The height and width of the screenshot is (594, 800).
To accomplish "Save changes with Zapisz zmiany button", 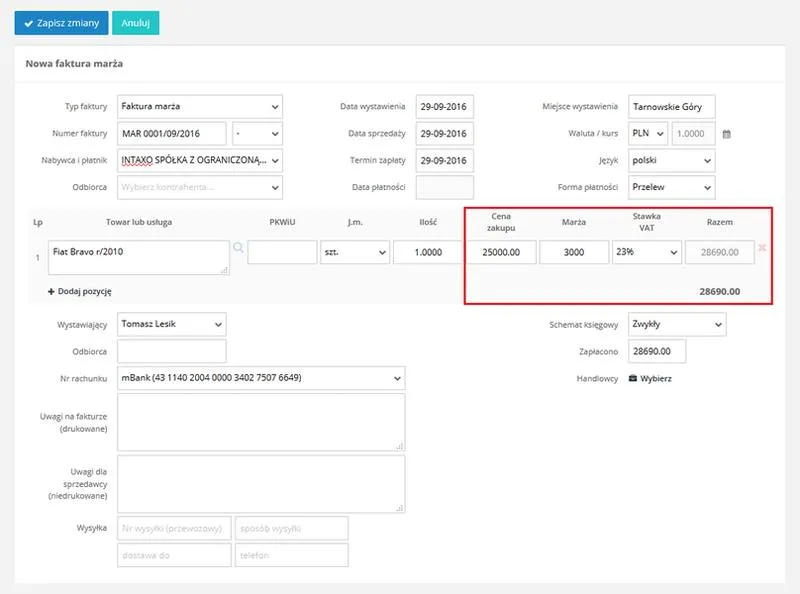I will pos(61,23).
